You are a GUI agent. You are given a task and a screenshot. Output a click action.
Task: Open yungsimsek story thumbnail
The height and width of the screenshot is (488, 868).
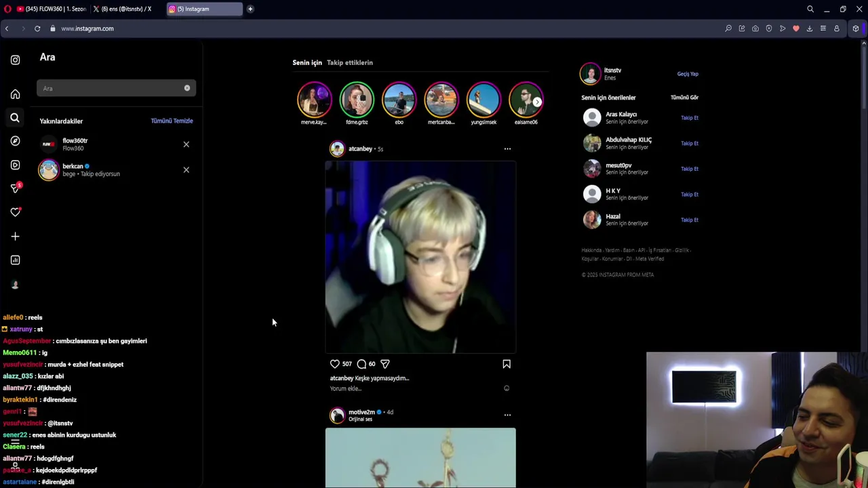click(484, 100)
